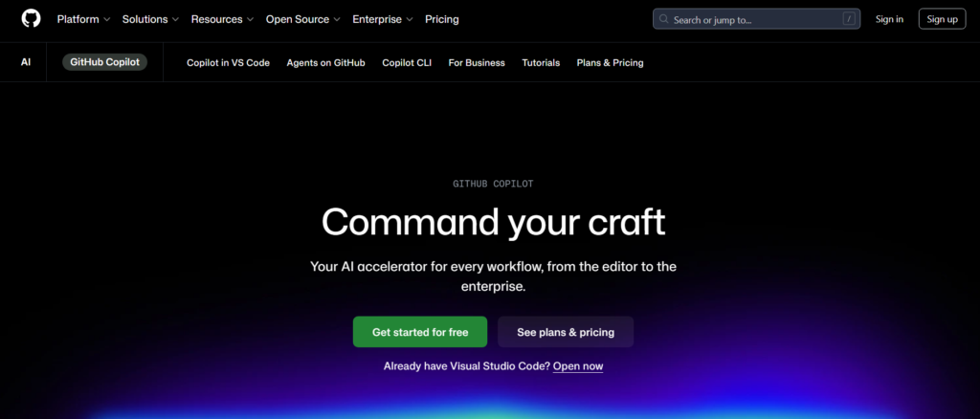Image resolution: width=980 pixels, height=419 pixels.
Task: Open the Pricing menu item
Action: [442, 19]
